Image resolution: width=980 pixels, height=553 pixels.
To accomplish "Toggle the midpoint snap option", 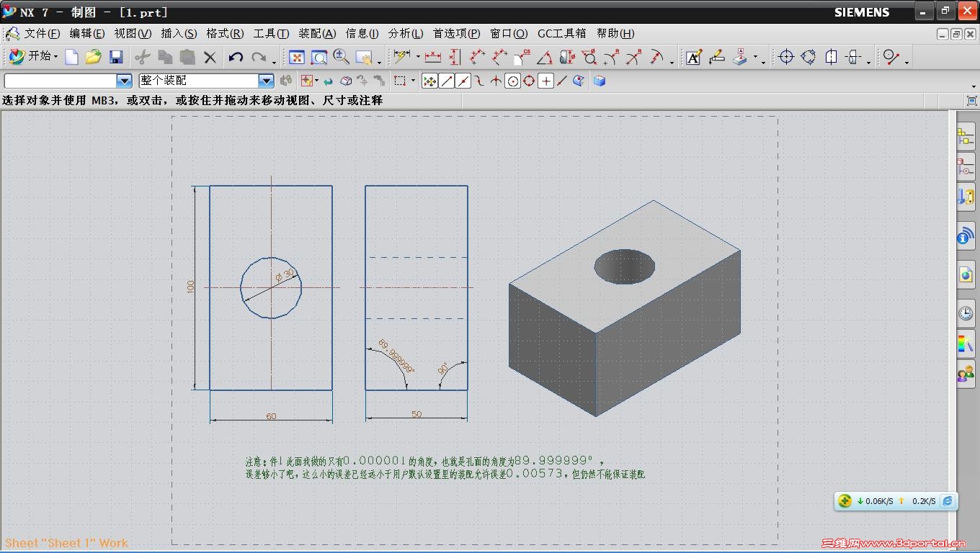I will tap(463, 81).
